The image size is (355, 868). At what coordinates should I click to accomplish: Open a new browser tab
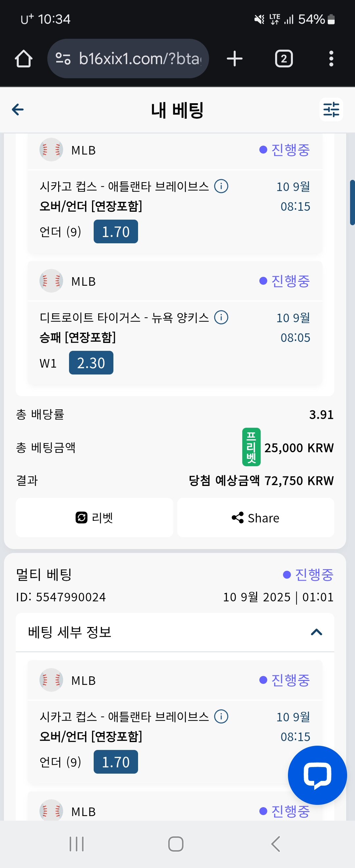click(x=234, y=59)
